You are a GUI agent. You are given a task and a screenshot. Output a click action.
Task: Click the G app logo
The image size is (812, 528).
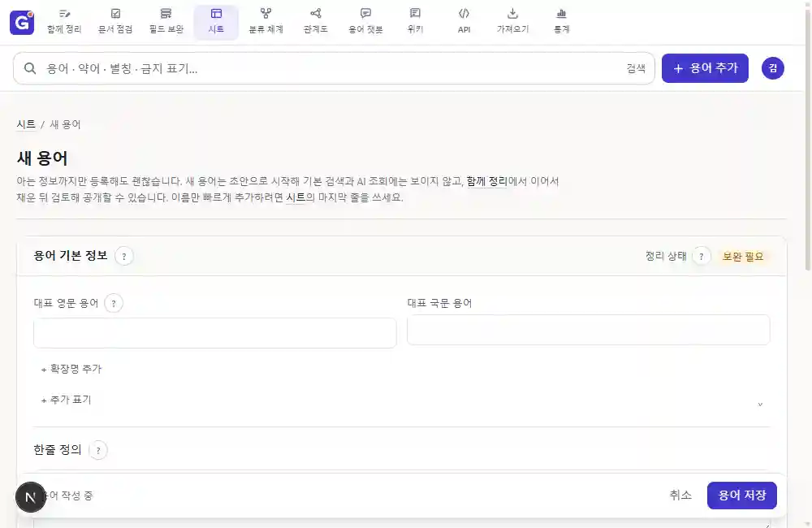22,22
